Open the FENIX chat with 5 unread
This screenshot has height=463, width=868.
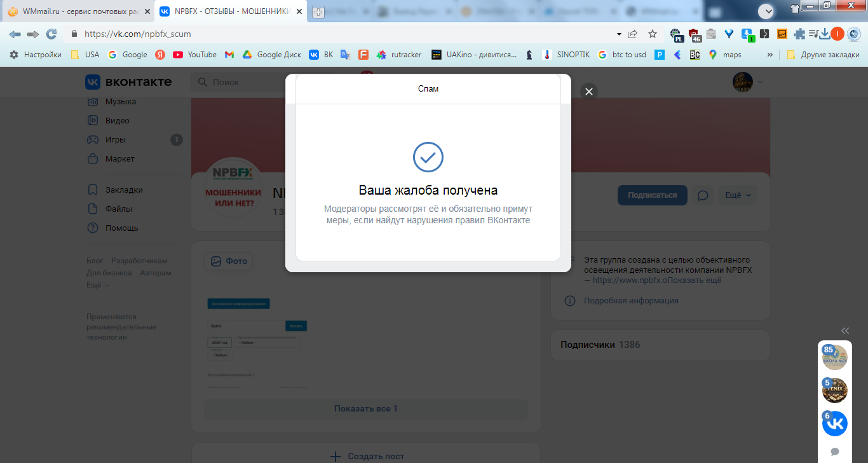coord(835,390)
